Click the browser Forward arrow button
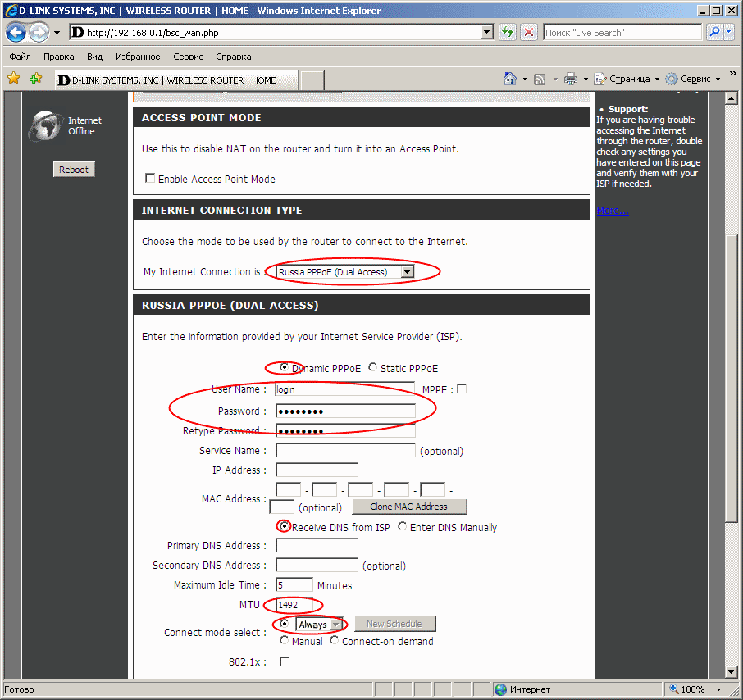The height and width of the screenshot is (700, 743). click(x=39, y=33)
